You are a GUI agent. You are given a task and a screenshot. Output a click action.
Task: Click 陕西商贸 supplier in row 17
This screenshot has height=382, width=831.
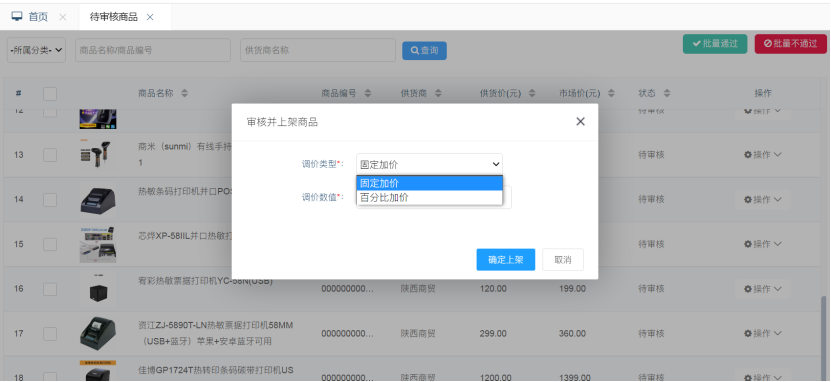[418, 334]
